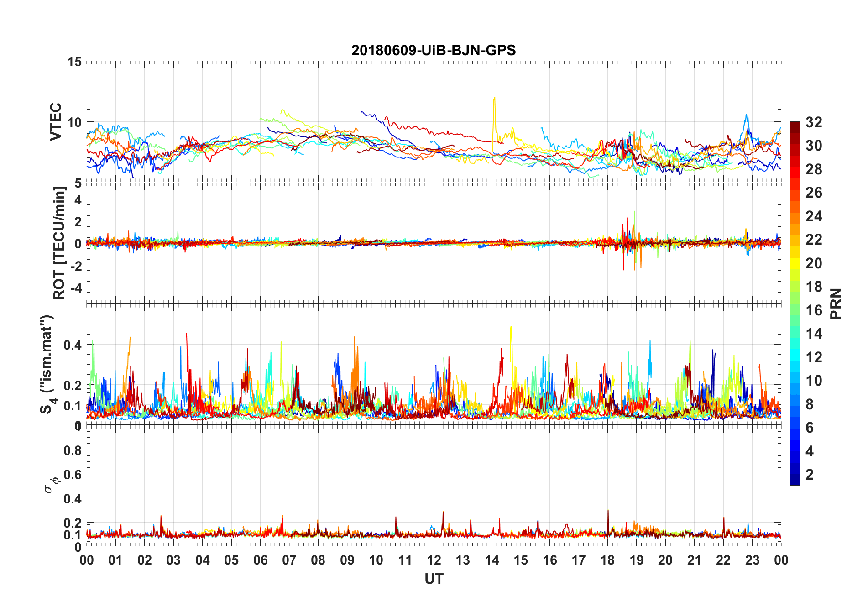The height and width of the screenshot is (607, 868).
Task: Click ROT axis tick label -4
Action: click(76, 288)
